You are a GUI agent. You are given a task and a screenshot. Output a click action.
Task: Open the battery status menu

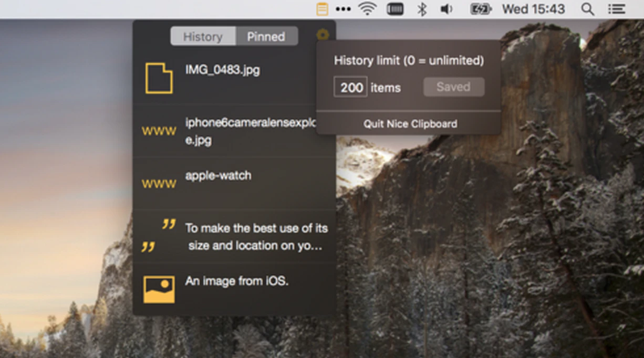point(480,9)
